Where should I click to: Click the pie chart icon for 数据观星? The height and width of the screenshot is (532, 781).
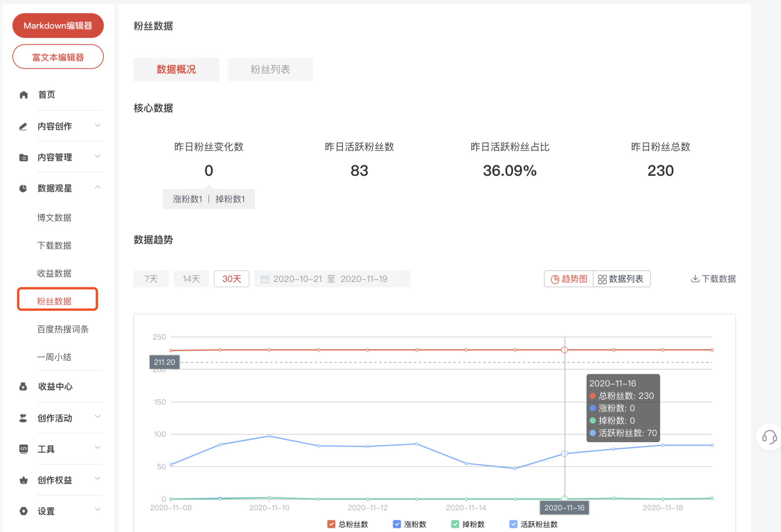pos(23,189)
